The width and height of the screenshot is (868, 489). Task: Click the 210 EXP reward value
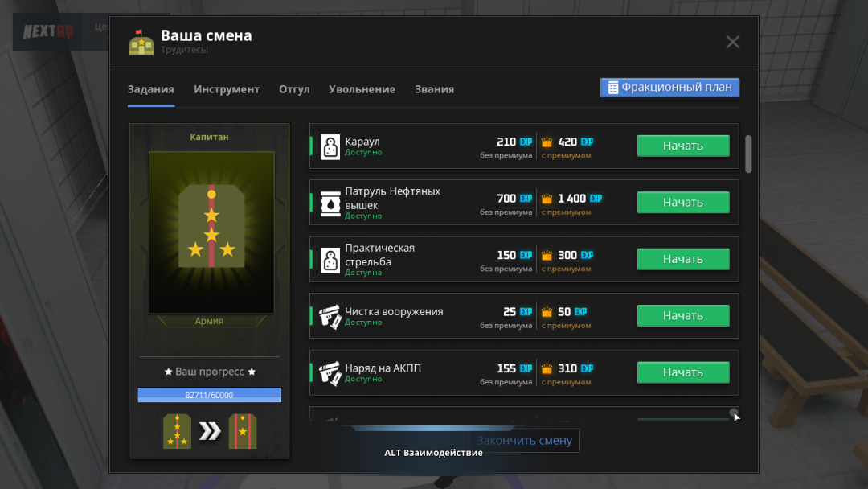coord(514,142)
